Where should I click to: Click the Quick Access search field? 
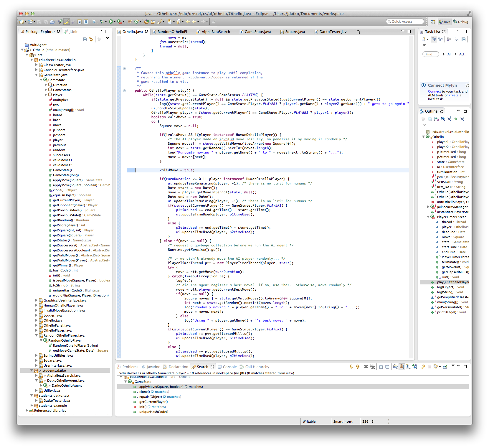tap(405, 22)
